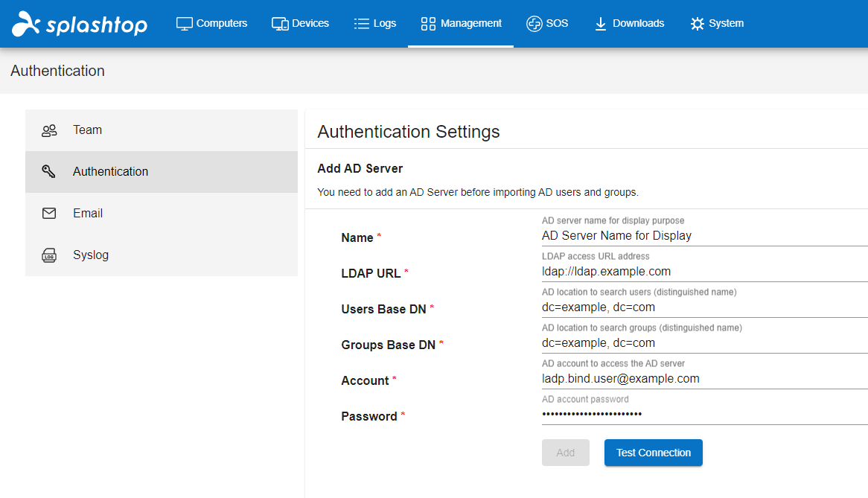Click the SOS icon in navbar
The image size is (868, 498).
(x=534, y=24)
